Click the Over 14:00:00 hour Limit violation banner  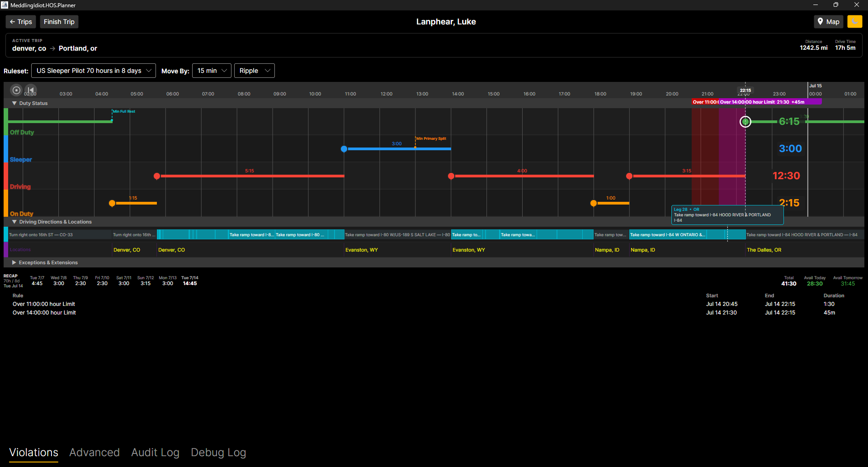coord(770,102)
